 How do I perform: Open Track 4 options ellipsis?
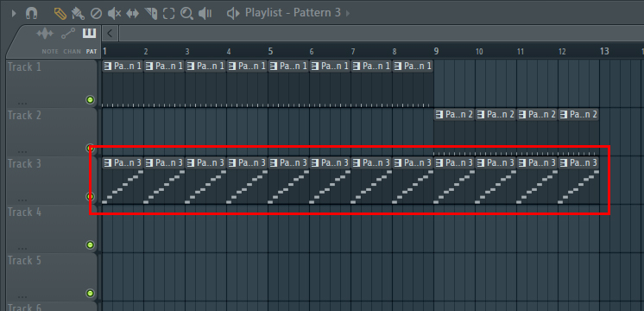22,248
